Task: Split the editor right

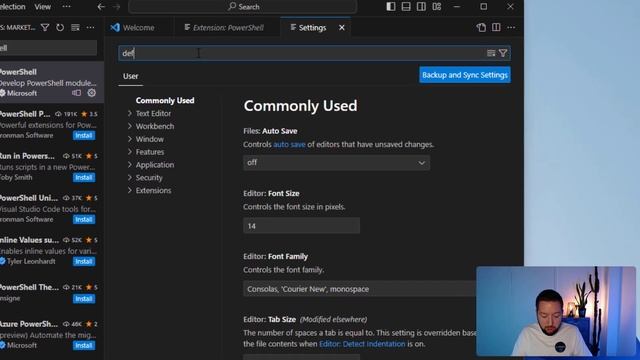Action: [x=496, y=27]
